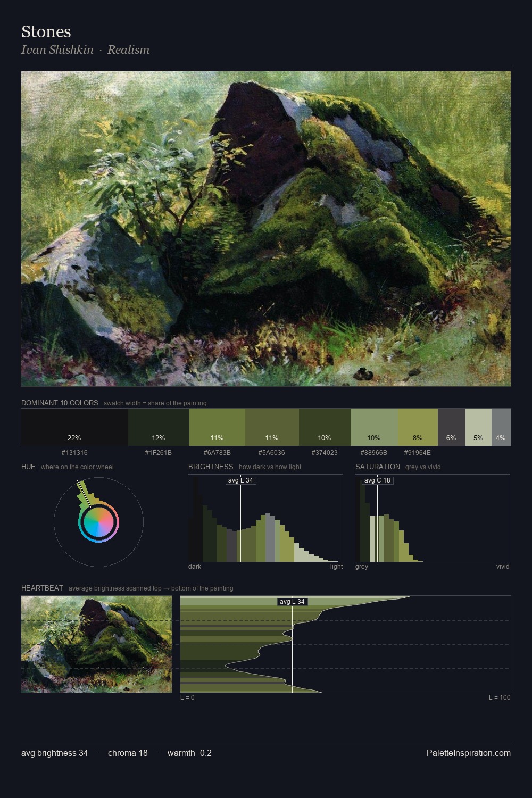
Task: Click 'chroma 18' in the footer
Action: (x=128, y=753)
